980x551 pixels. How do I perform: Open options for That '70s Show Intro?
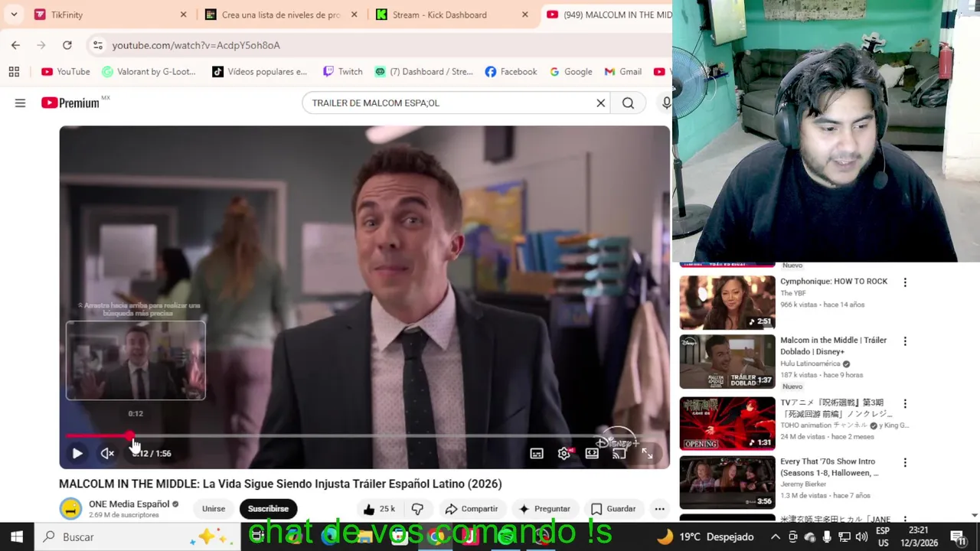coord(905,462)
